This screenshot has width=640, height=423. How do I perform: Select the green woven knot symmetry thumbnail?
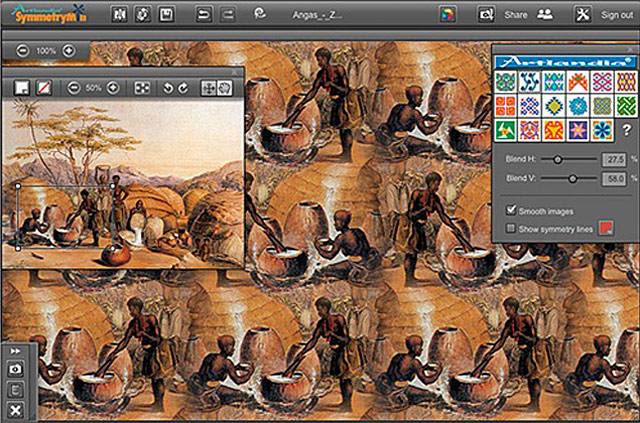tap(626, 106)
